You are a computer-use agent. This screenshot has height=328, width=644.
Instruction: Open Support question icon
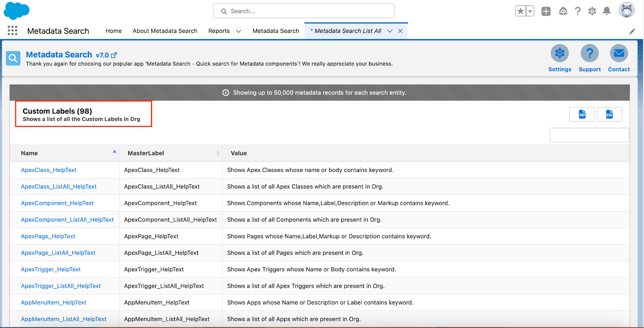pyautogui.click(x=590, y=53)
